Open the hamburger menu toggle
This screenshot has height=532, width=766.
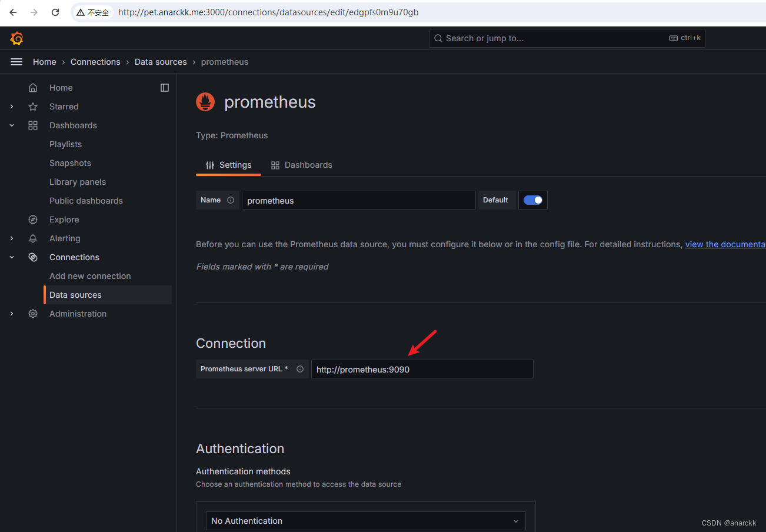[16, 62]
